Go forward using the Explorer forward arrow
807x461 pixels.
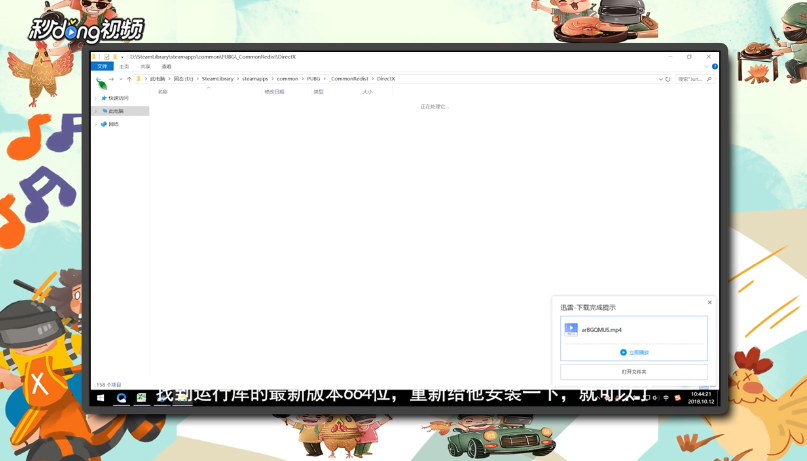(111, 79)
